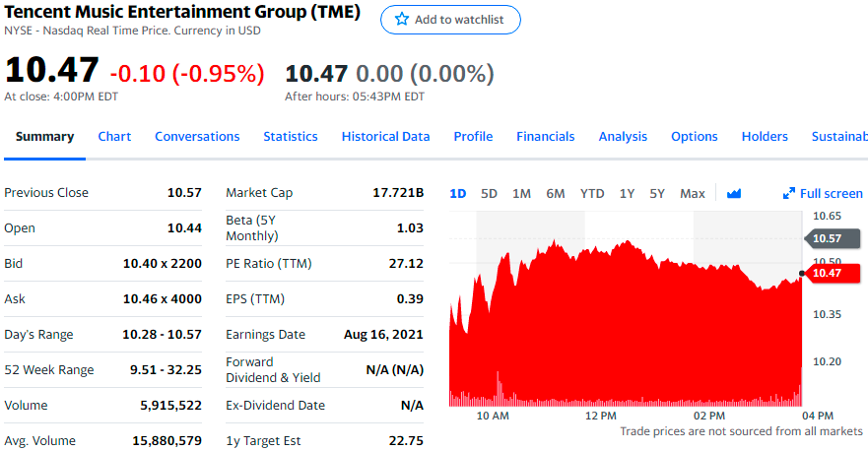
Task: Select the 1M chart range
Action: point(521,194)
